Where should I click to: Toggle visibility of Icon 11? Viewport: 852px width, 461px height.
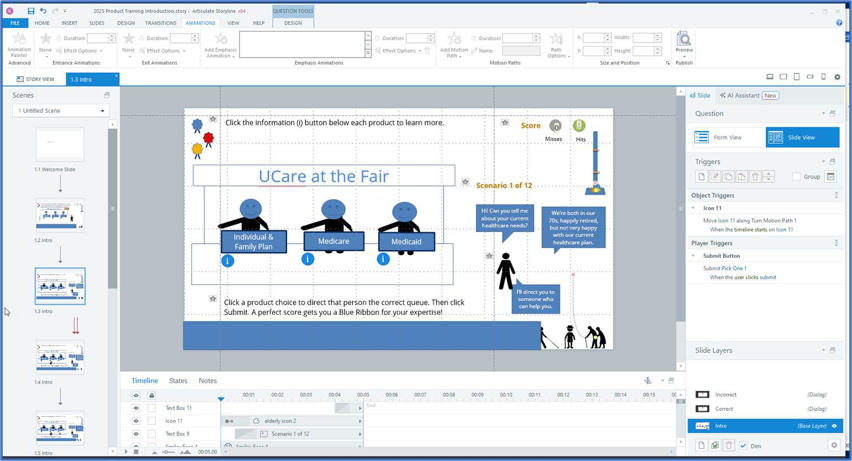click(136, 421)
